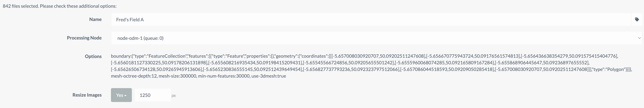644x108 pixels.
Task: Click the Processing Node label
Action: [84, 38]
